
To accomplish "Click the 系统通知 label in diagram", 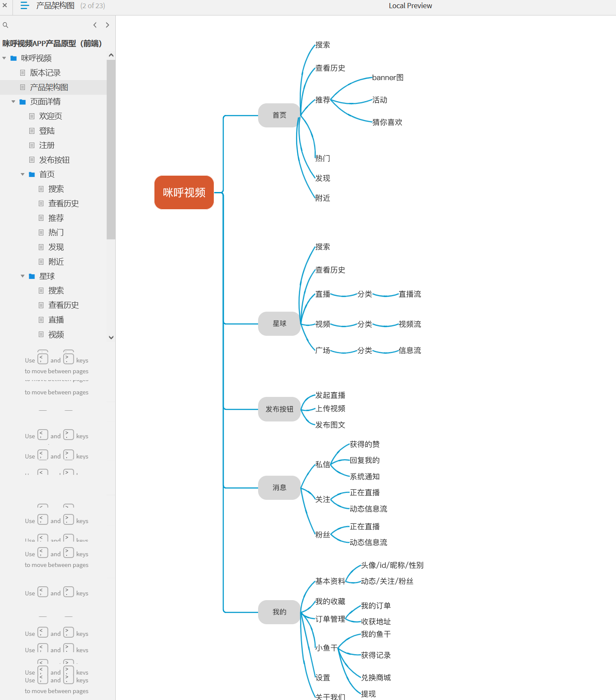I will point(365,477).
